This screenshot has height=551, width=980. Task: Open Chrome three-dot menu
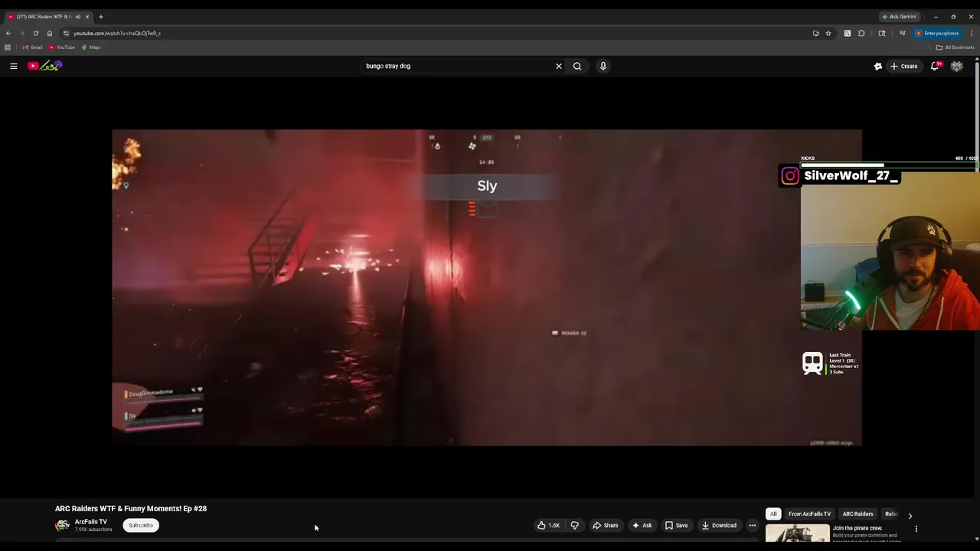click(x=972, y=33)
